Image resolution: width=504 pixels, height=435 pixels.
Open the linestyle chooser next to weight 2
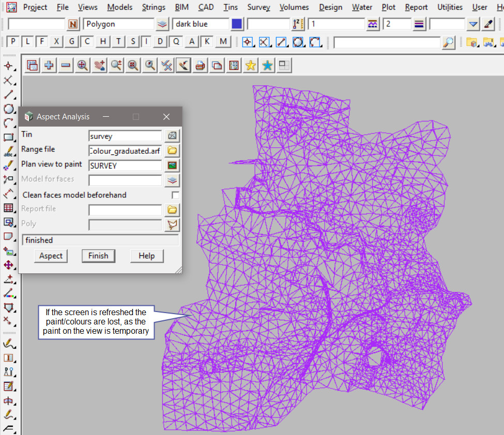tap(419, 24)
